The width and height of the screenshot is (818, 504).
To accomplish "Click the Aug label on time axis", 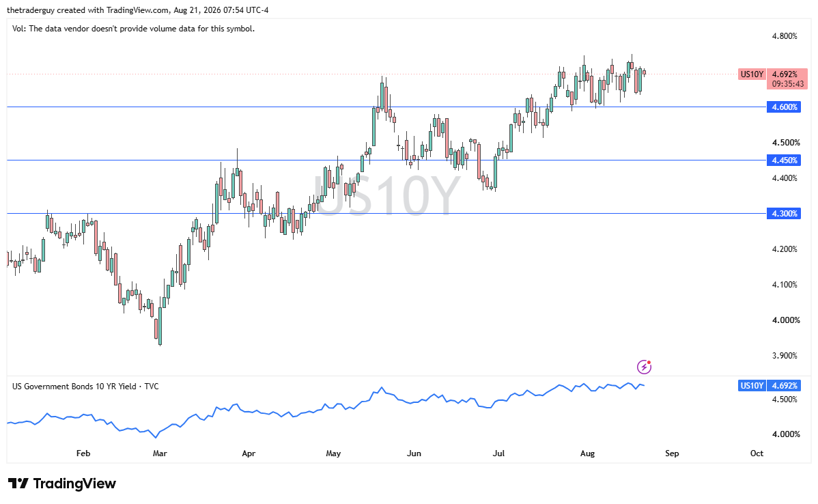I will coord(587,453).
